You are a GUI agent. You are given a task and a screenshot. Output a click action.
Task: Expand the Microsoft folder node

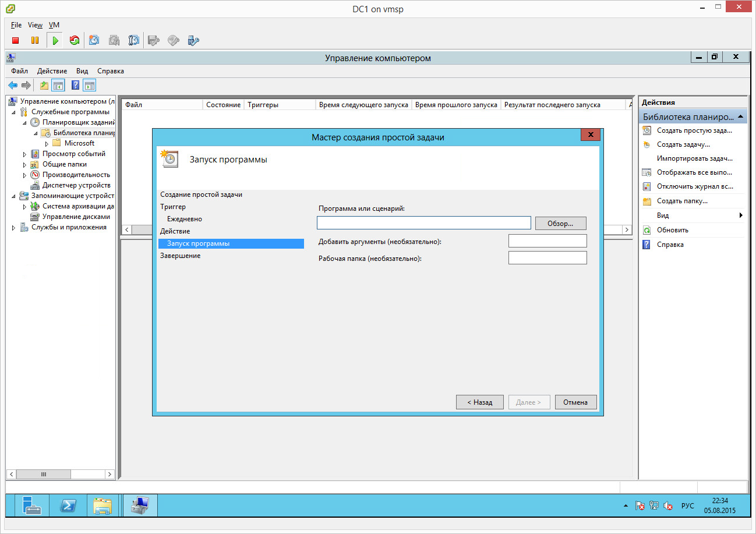[47, 143]
